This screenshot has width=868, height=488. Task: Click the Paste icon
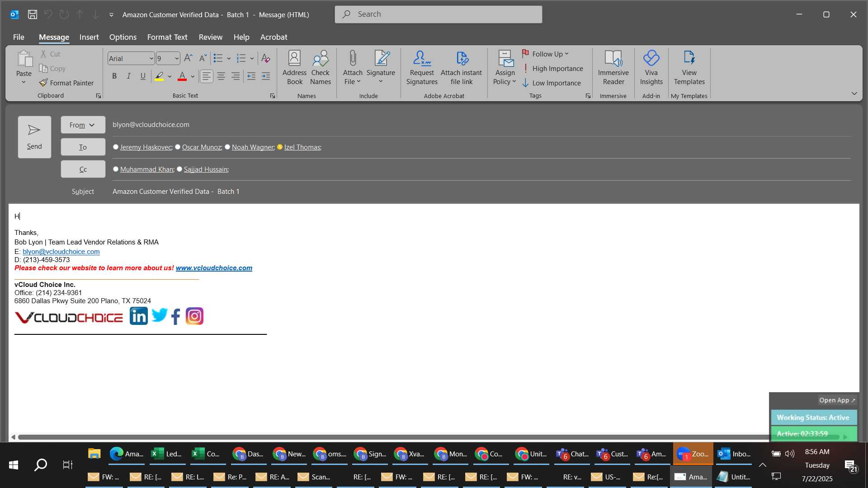pyautogui.click(x=24, y=59)
